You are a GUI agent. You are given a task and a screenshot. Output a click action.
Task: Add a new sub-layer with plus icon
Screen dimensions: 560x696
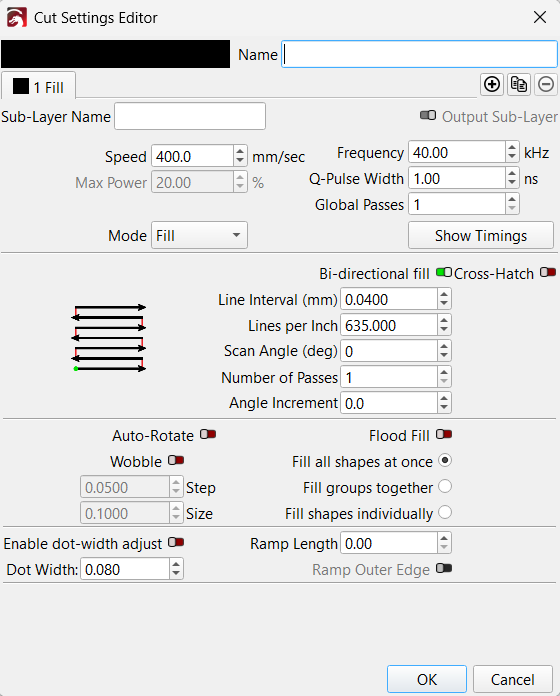point(492,84)
